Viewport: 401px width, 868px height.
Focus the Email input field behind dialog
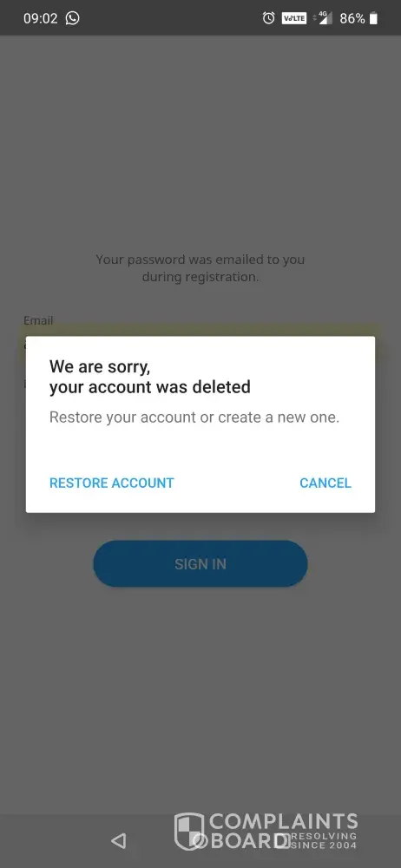(200, 332)
